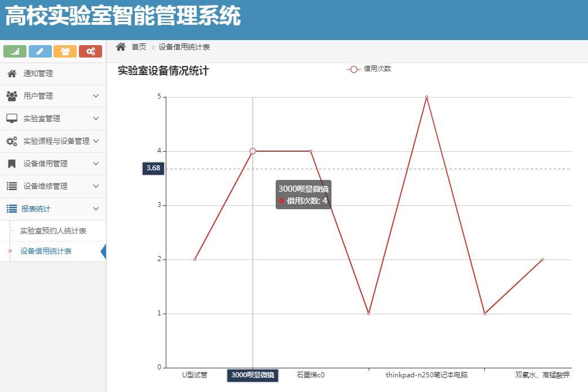Click the blue pencil edit shortcut button
The width and height of the screenshot is (588, 392).
40,51
